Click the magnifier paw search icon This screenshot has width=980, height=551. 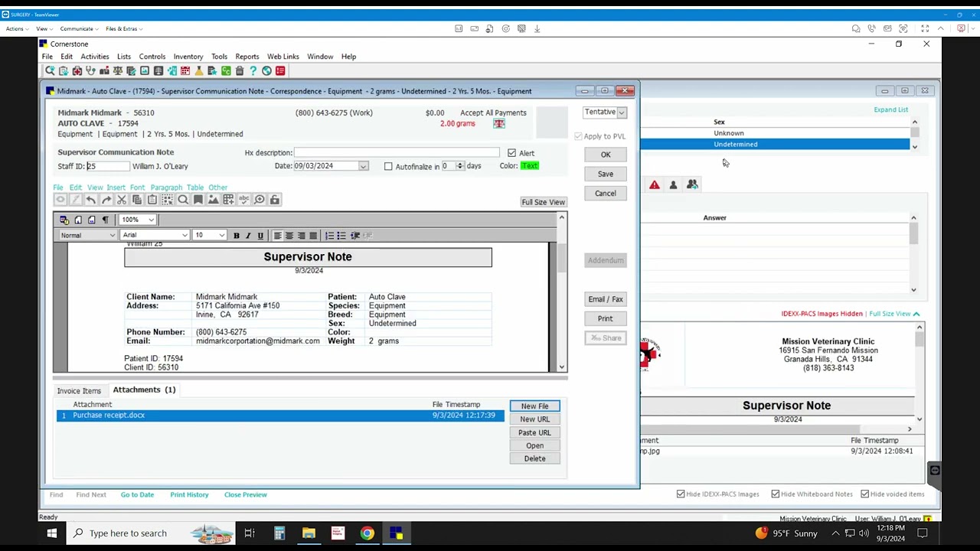point(50,71)
